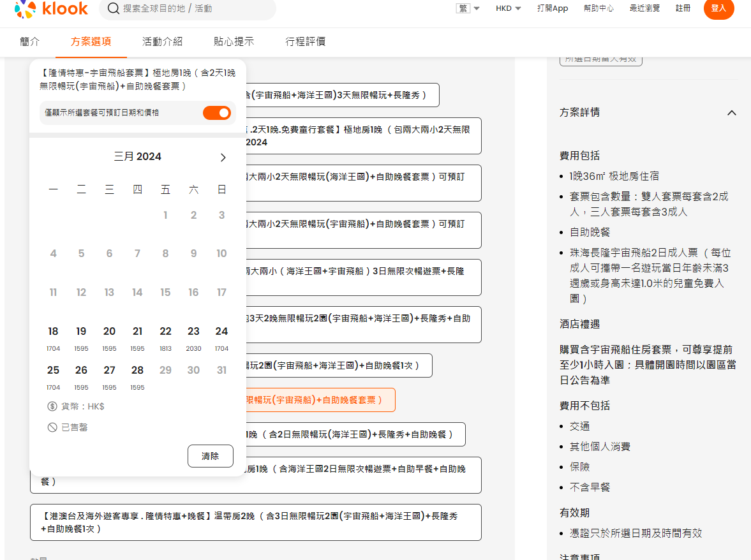
Task: Go to next month in calendar
Action: coord(223,158)
